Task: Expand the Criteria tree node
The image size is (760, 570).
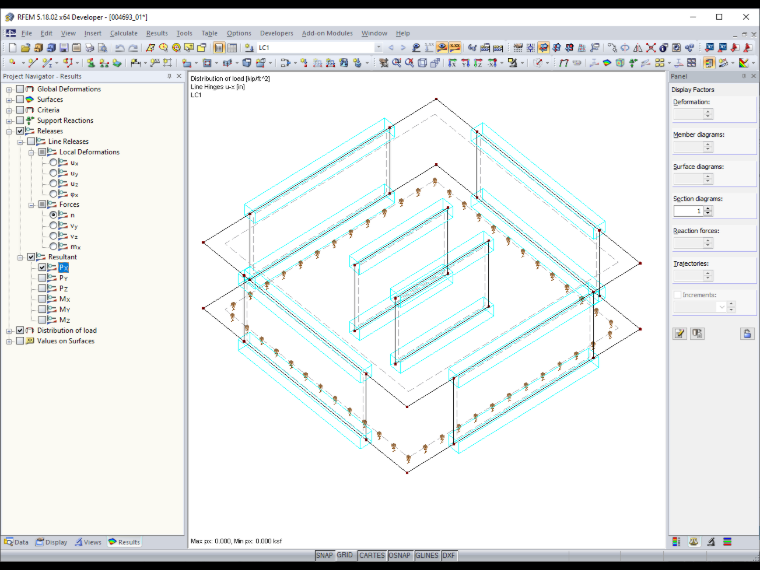Action: (x=9, y=110)
